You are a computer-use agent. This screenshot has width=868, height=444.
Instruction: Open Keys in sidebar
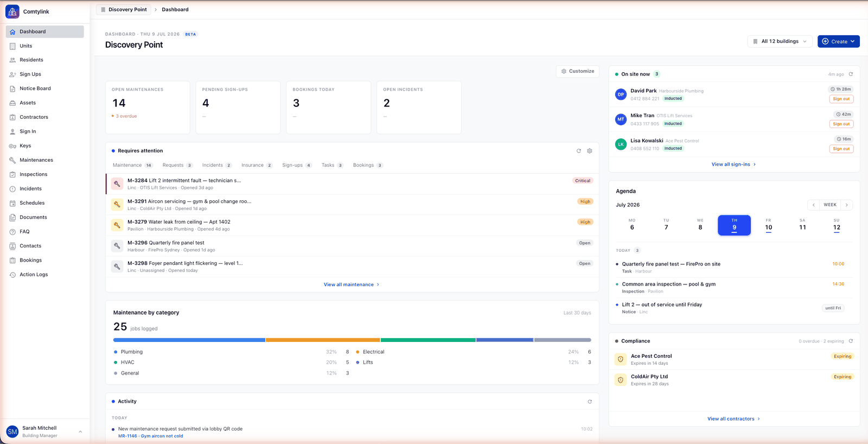[x=44, y=145]
